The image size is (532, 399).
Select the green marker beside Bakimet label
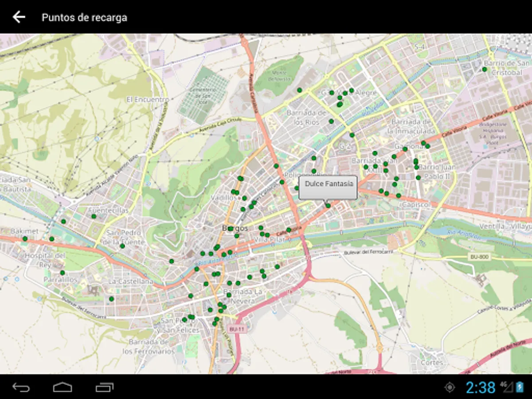pos(25,239)
